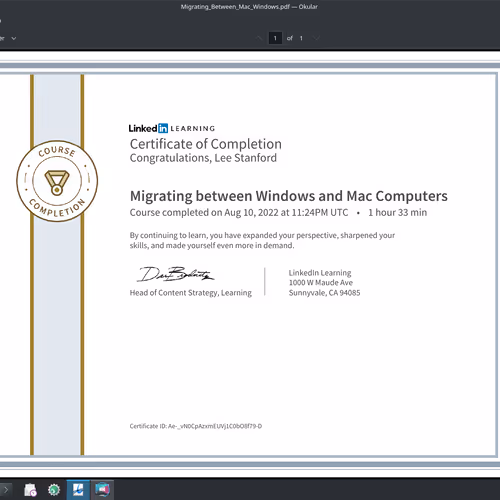Image resolution: width=500 pixels, height=500 pixels.
Task: Click the 'Migrating between Windows and Mac Computers' title
Action: coord(289,196)
